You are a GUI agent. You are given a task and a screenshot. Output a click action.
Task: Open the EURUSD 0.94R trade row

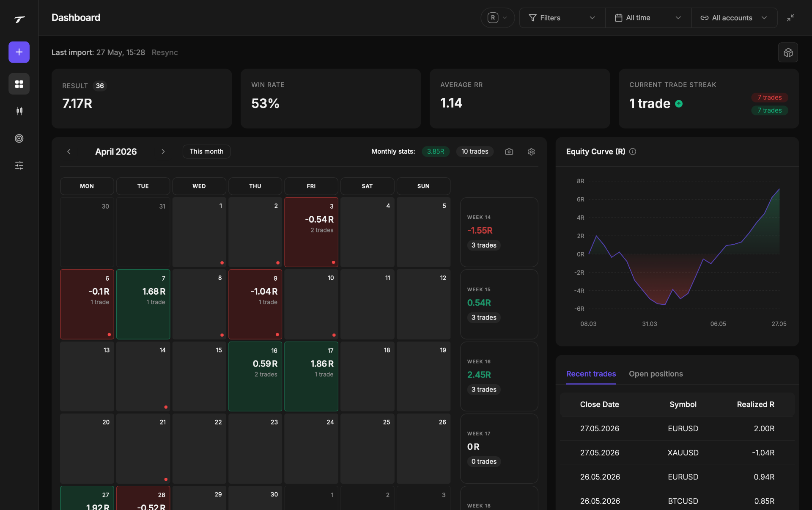[677, 477]
